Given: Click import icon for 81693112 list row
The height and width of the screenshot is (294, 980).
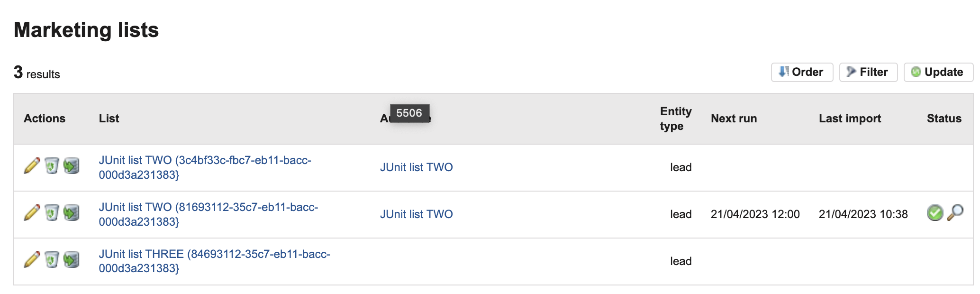Looking at the screenshot, I should click(72, 213).
